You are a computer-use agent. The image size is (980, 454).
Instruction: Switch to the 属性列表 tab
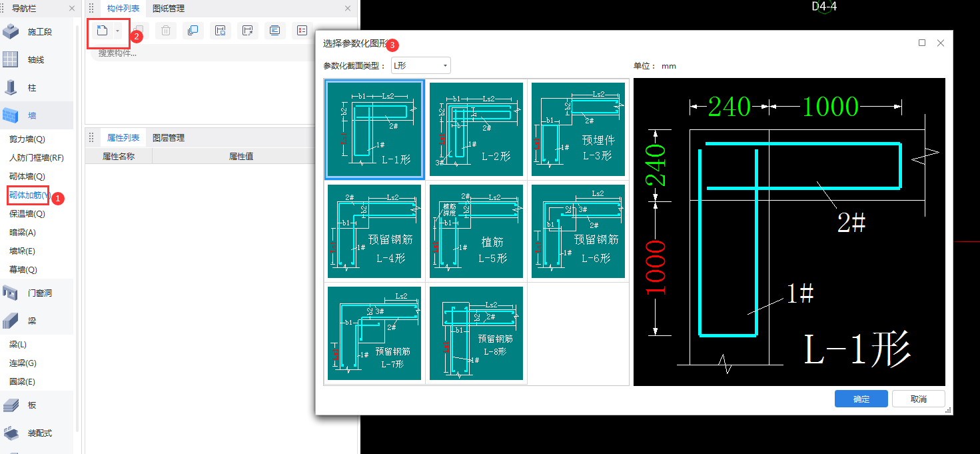(x=123, y=138)
